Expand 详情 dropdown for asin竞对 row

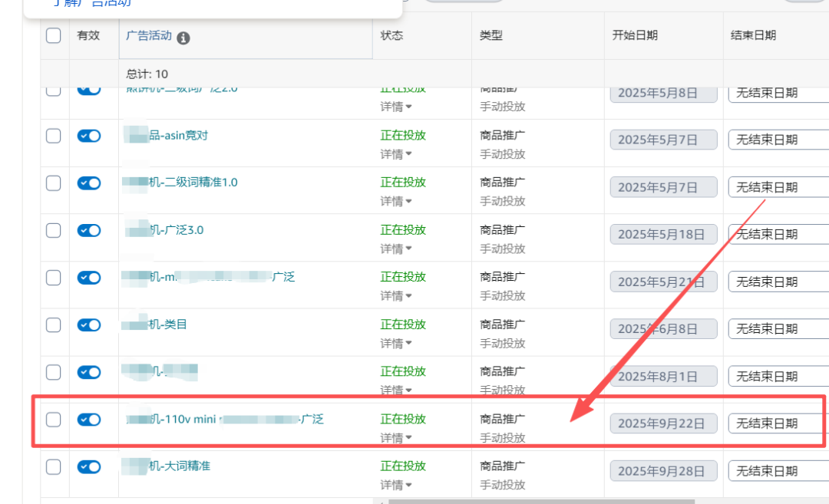pos(396,154)
